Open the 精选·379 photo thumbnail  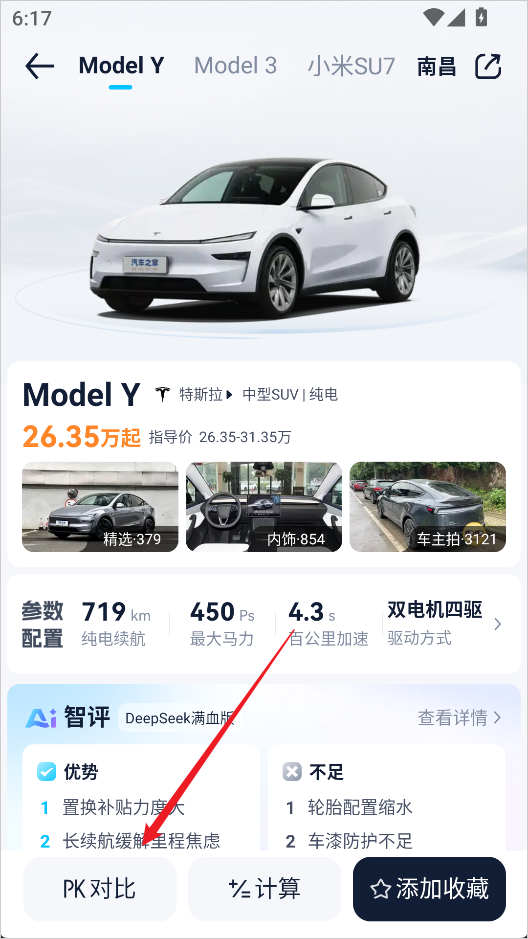100,507
